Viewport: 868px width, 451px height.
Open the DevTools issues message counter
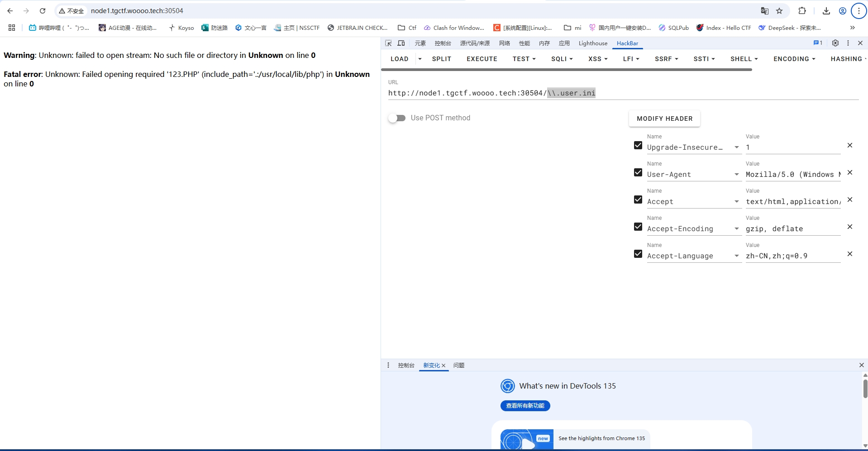[x=818, y=43]
